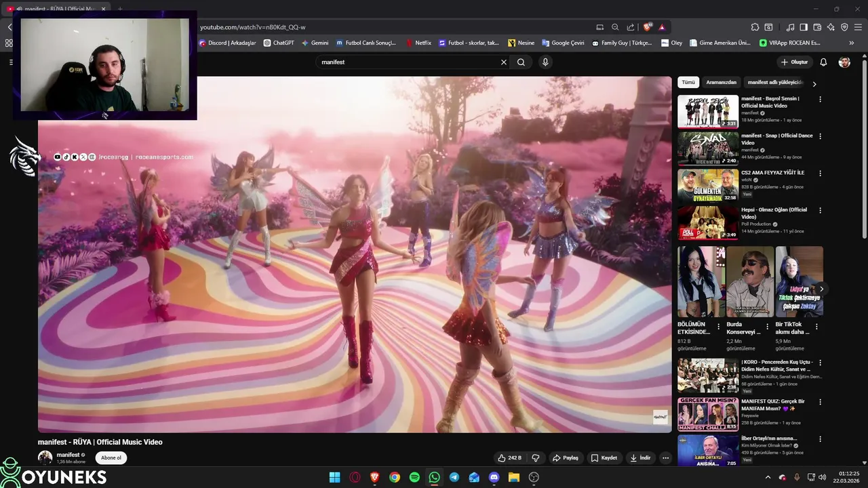Advance the Shorts shelf with next arrow

click(x=821, y=289)
